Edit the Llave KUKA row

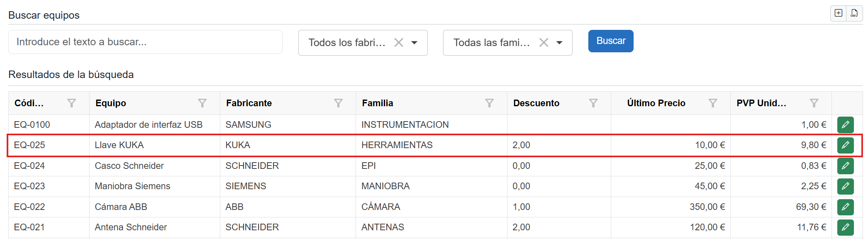[845, 145]
